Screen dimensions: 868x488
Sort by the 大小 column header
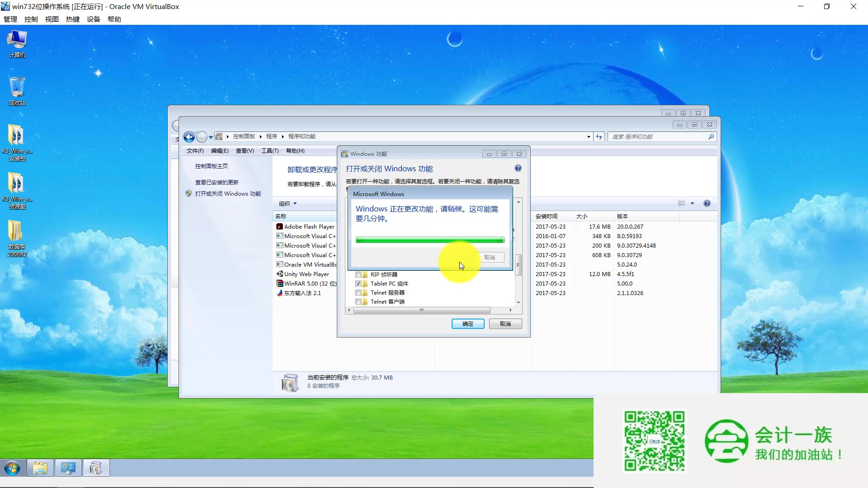[x=594, y=216]
